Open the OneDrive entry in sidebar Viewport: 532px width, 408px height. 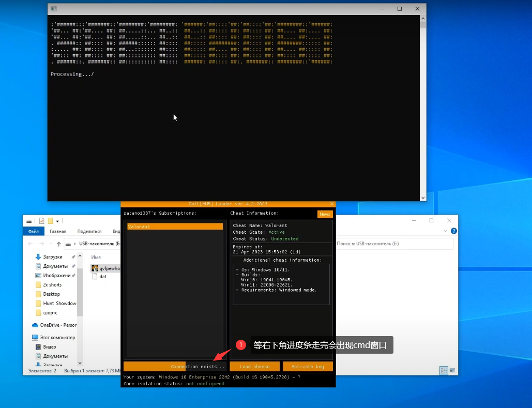coord(54,325)
